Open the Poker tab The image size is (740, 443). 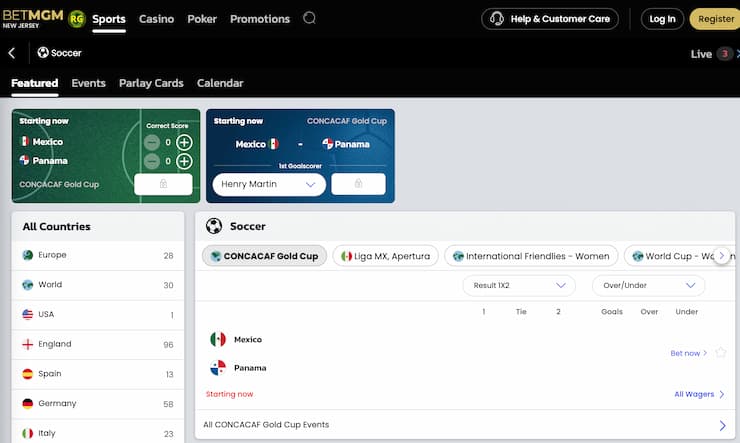tap(202, 19)
